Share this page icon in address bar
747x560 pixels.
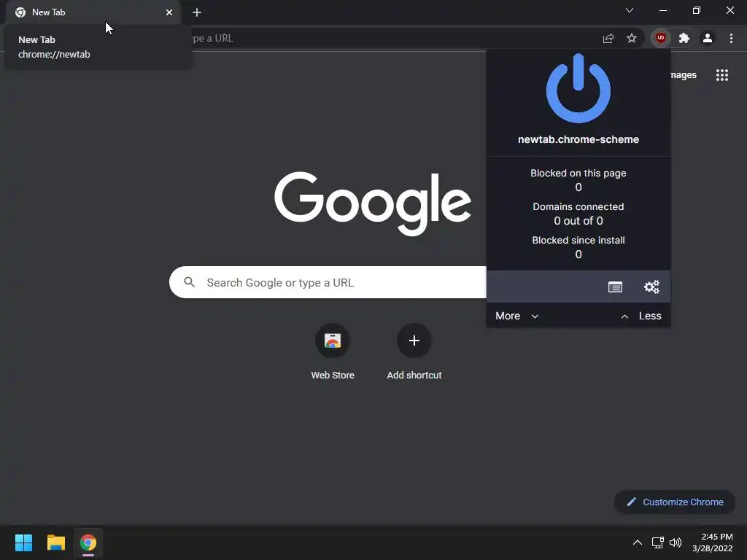pyautogui.click(x=608, y=38)
